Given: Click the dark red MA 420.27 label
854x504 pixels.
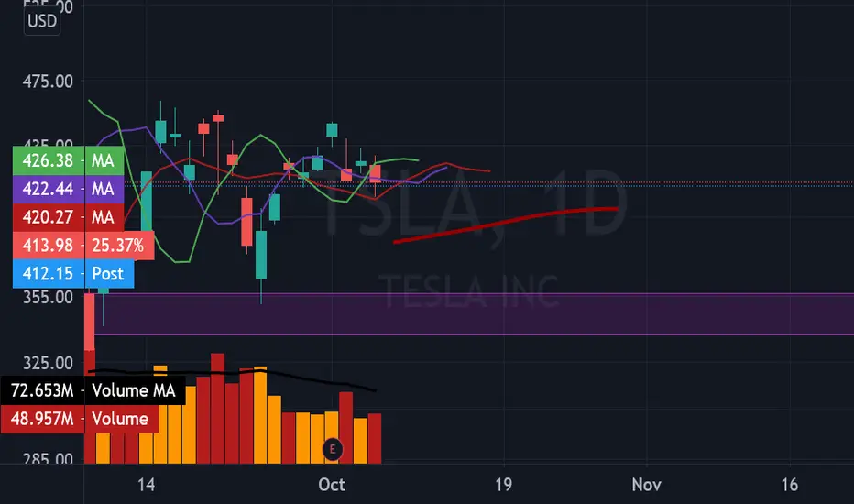Looking at the screenshot, I should (68, 217).
